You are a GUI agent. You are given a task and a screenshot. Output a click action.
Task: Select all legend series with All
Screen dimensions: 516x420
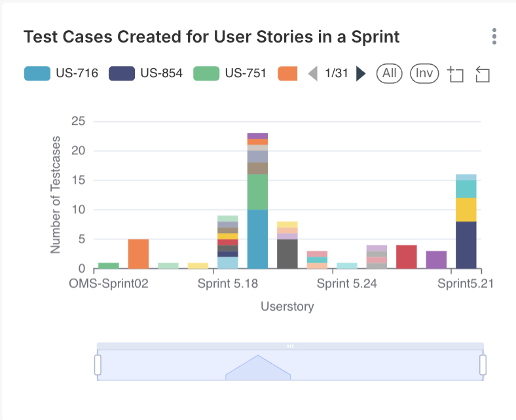(x=390, y=73)
